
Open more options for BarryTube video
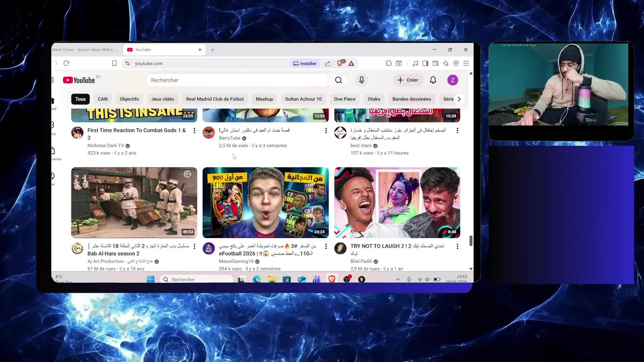[326, 131]
